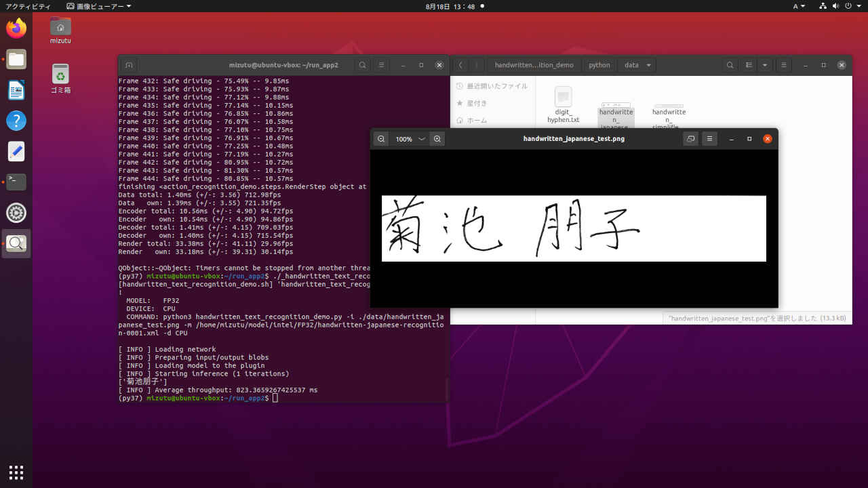Click the list view icon in Files
The image size is (868, 488).
(749, 64)
